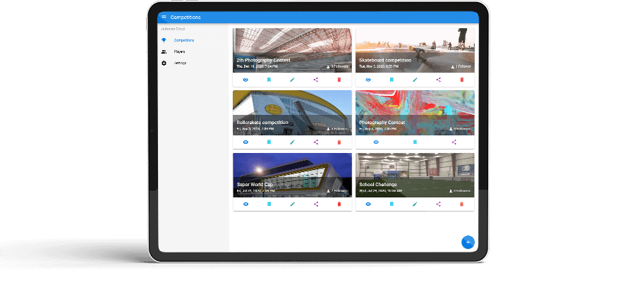Share the Skateboard competition
Screen dimensions: 644x282
tap(438, 80)
